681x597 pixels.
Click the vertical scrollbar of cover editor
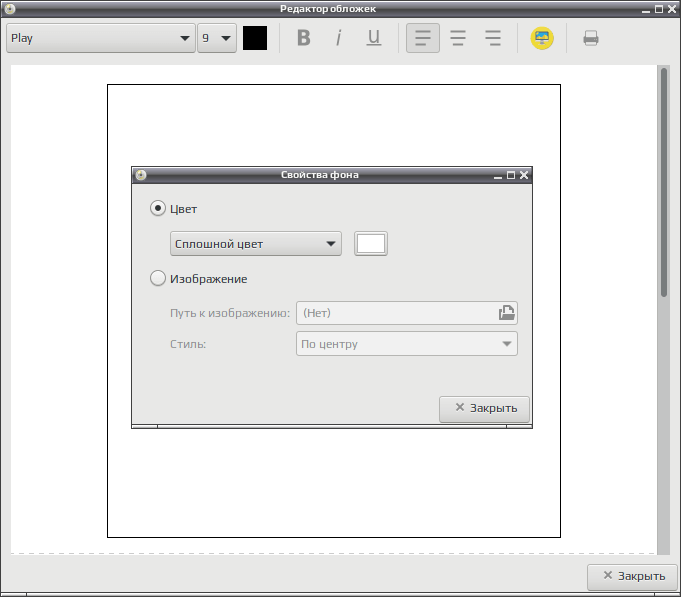[664, 182]
